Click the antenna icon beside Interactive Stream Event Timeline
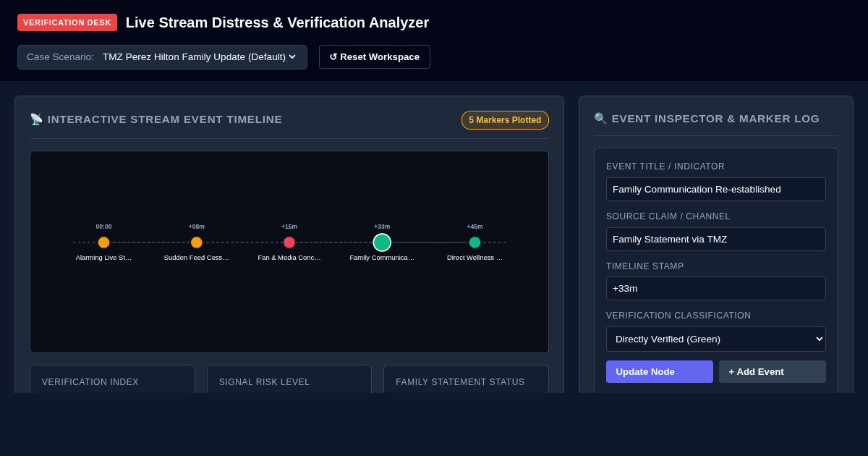 click(x=36, y=119)
